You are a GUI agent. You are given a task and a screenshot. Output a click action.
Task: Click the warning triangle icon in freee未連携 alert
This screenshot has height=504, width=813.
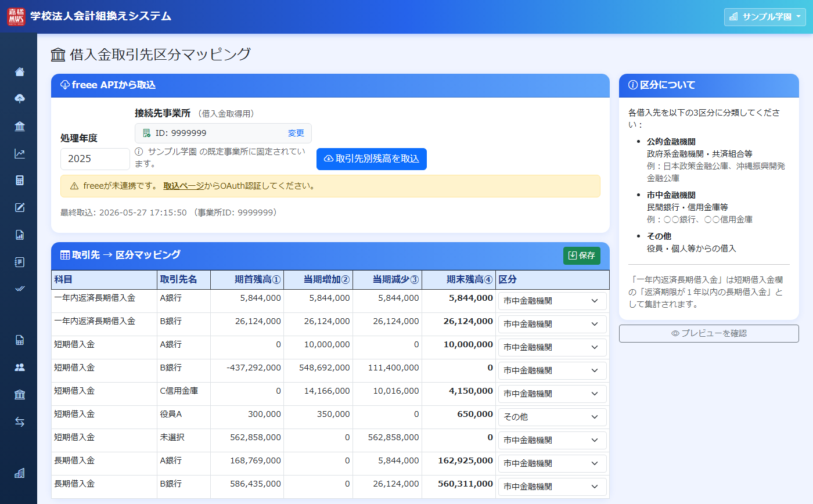pos(74,186)
